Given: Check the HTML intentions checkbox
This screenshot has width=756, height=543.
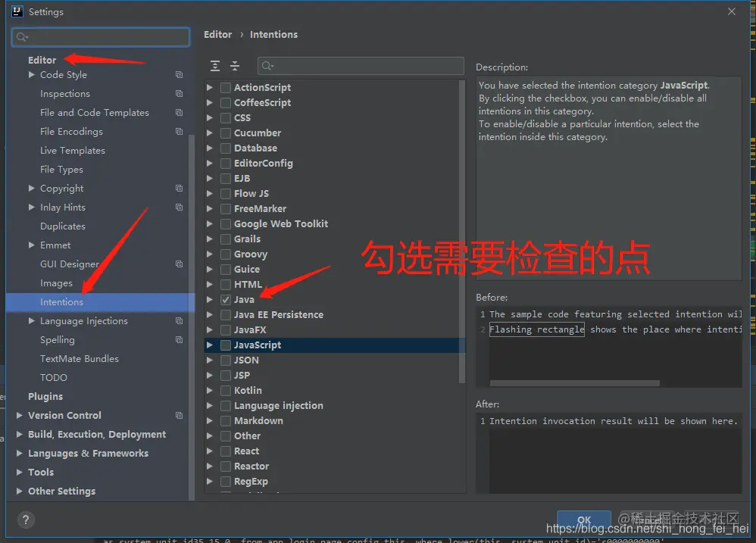Looking at the screenshot, I should point(225,285).
